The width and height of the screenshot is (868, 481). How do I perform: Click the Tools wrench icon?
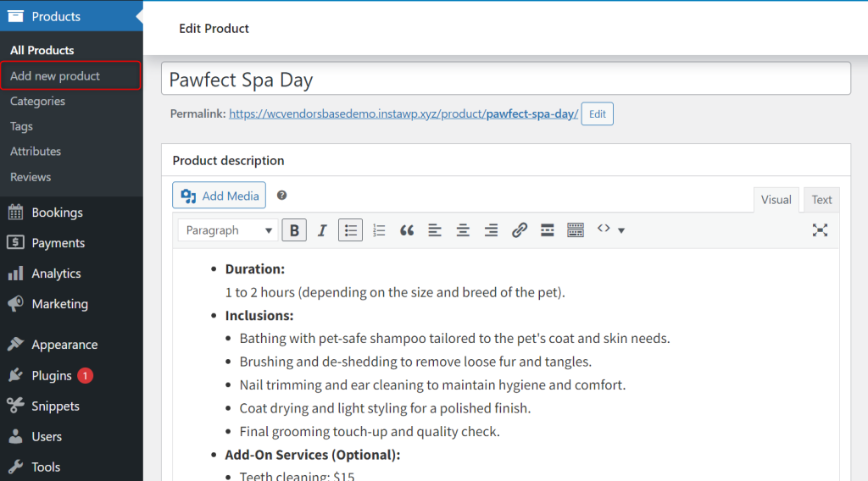tap(15, 467)
